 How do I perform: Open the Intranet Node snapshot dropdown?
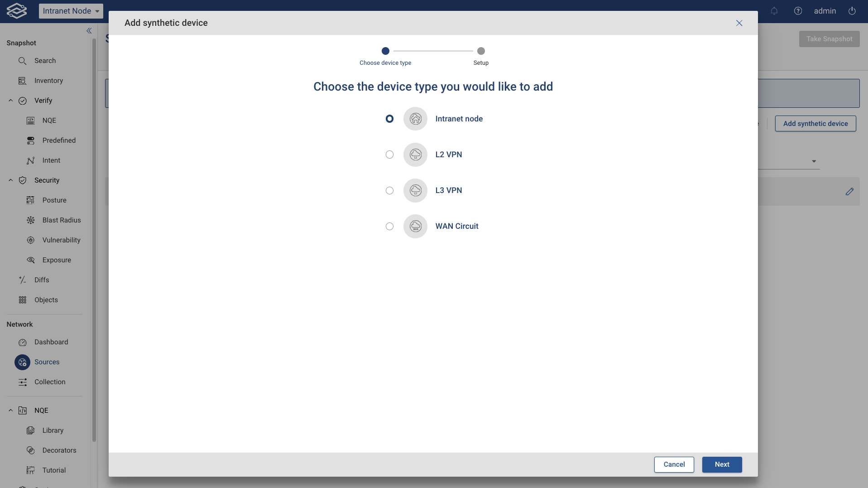point(71,11)
